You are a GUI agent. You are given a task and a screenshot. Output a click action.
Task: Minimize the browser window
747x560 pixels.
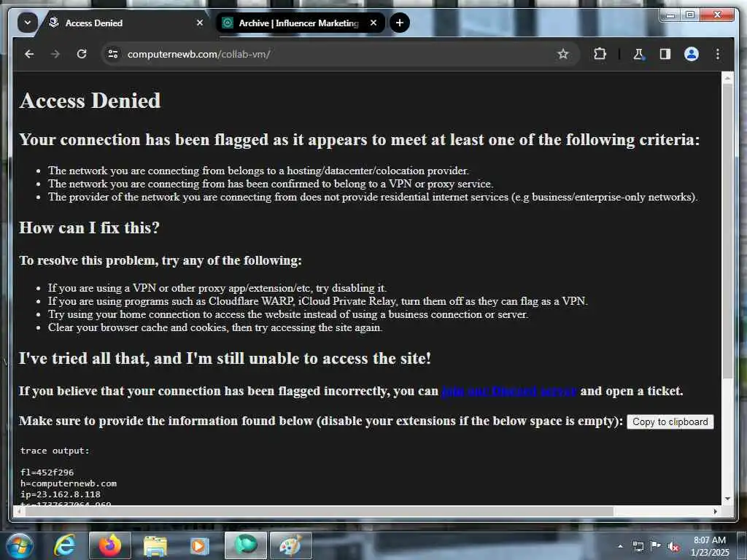670,15
